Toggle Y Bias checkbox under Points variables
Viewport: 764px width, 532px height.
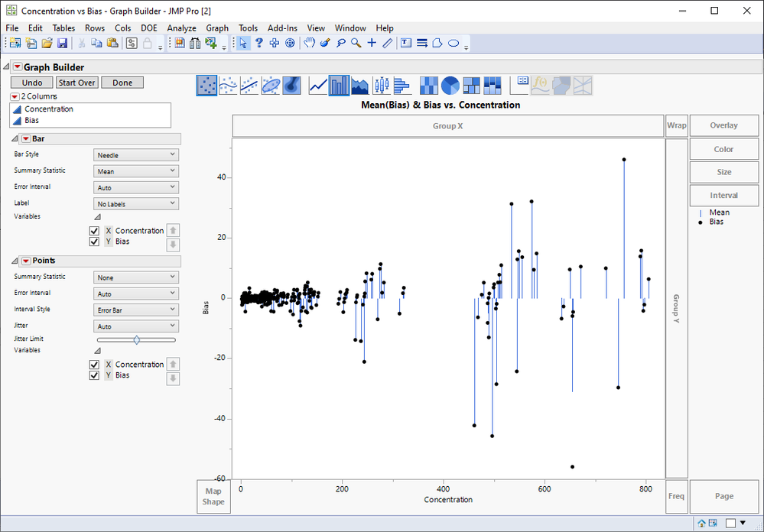pyautogui.click(x=95, y=375)
